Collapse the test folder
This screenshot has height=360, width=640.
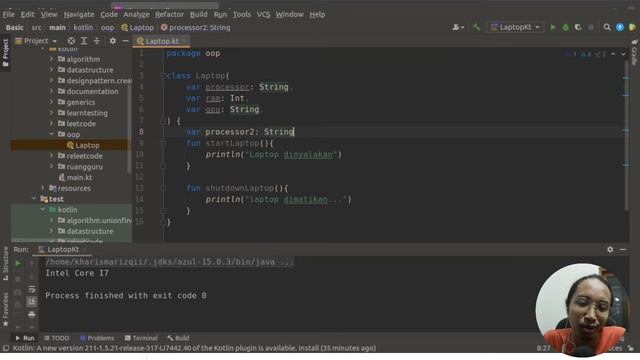34,199
